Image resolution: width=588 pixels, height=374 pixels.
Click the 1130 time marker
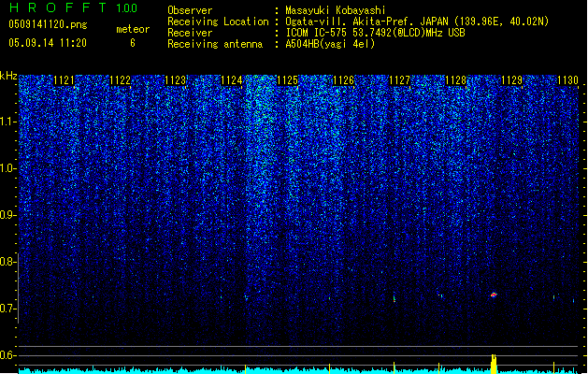click(567, 80)
